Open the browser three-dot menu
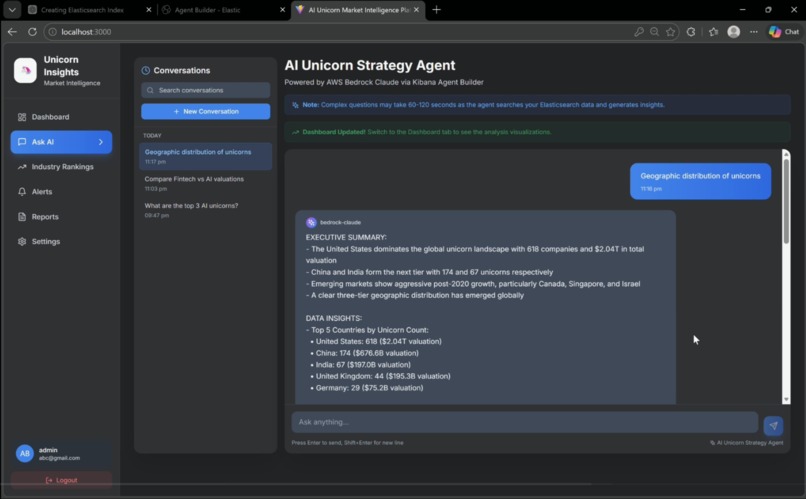 pos(754,32)
